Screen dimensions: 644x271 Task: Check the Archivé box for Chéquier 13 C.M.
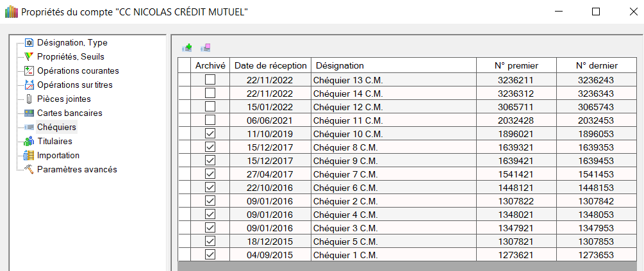[210, 80]
